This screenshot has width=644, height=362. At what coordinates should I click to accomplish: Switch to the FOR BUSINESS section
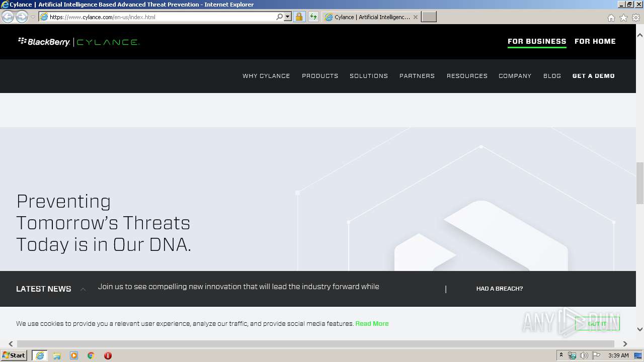pos(537,41)
